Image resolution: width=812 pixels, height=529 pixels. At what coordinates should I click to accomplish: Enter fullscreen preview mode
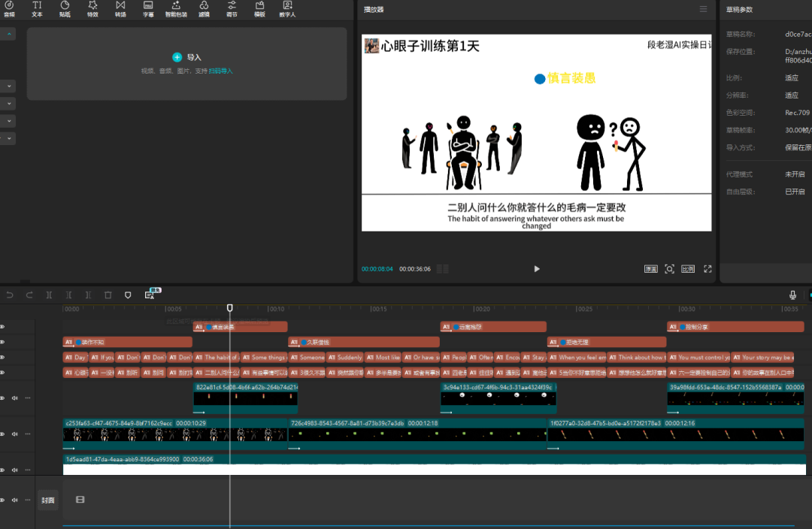707,269
